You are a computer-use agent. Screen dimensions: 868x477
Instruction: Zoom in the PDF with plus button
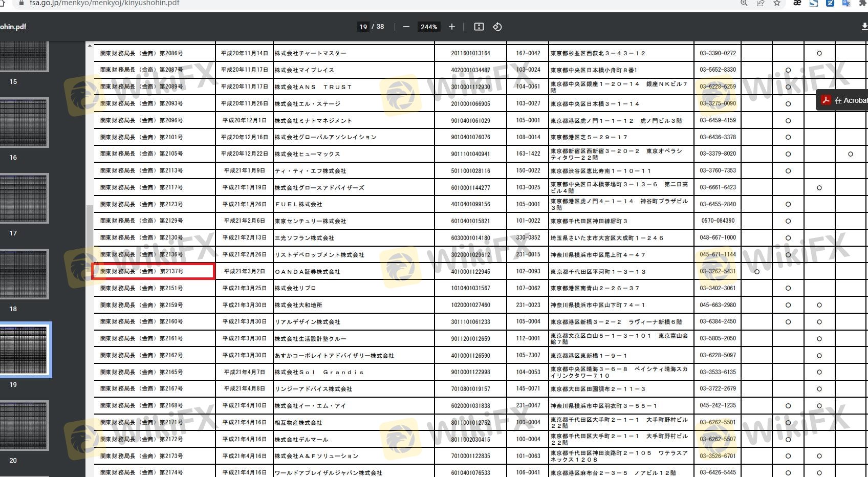[451, 27]
